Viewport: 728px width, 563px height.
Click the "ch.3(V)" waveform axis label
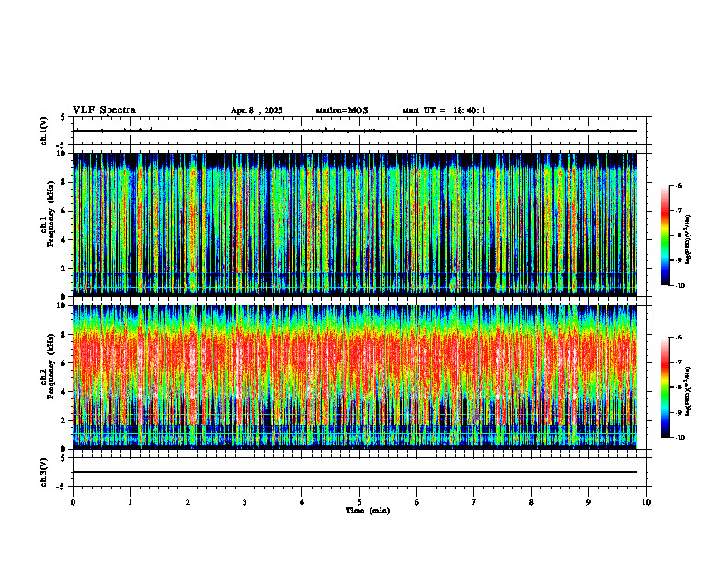pyautogui.click(x=43, y=472)
